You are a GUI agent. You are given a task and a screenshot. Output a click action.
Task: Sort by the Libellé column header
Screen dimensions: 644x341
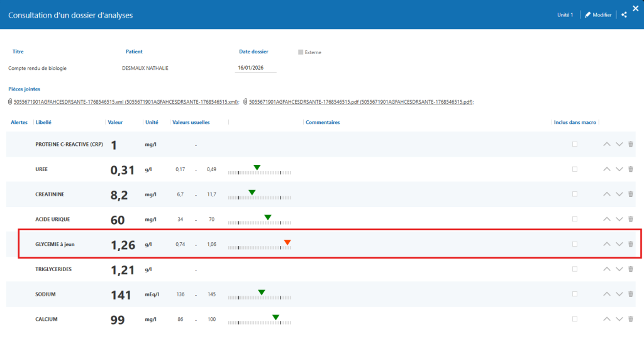pyautogui.click(x=43, y=122)
